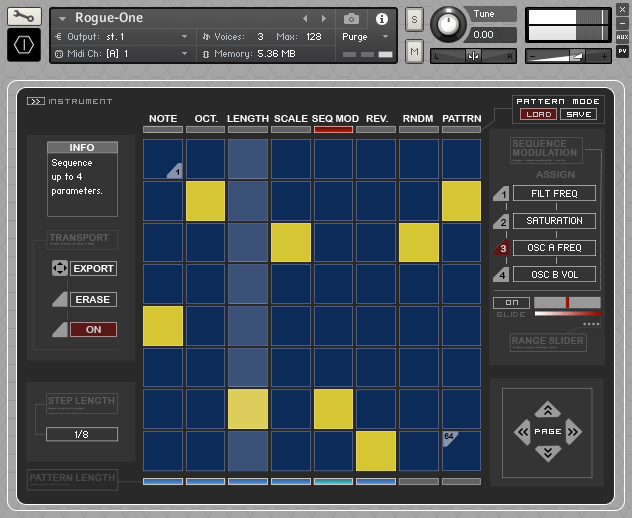Viewport: 632px width, 518px height.
Task: Click the page down double-chevron arrow
Action: 546,454
